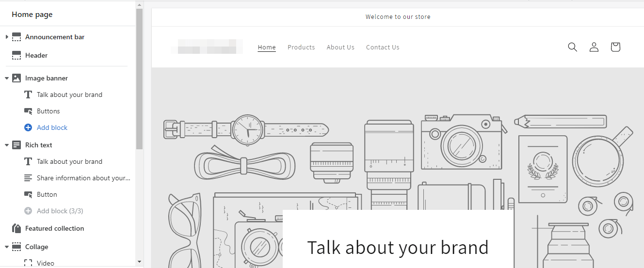Open the Contact Us menu link

click(383, 47)
